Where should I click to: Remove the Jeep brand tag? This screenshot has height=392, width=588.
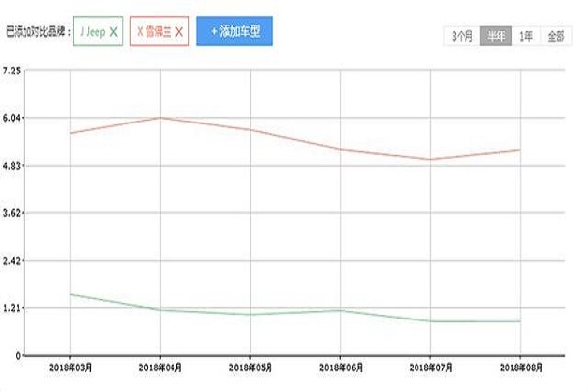pyautogui.click(x=114, y=32)
